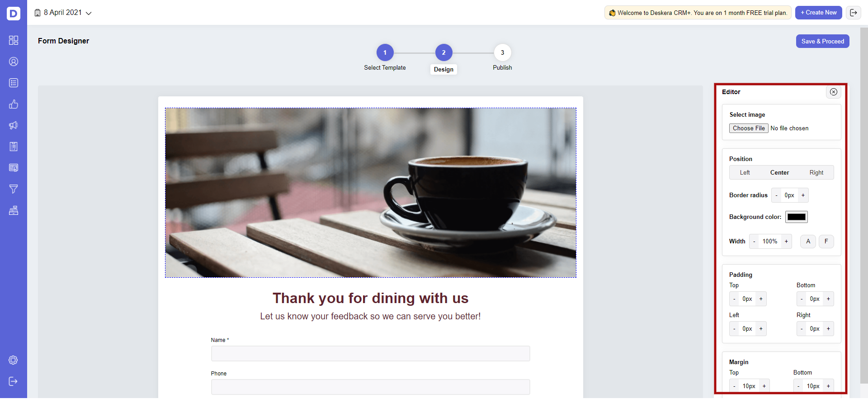Viewport: 868px width, 413px height.
Task: Decrease margin Bottom
Action: point(798,386)
